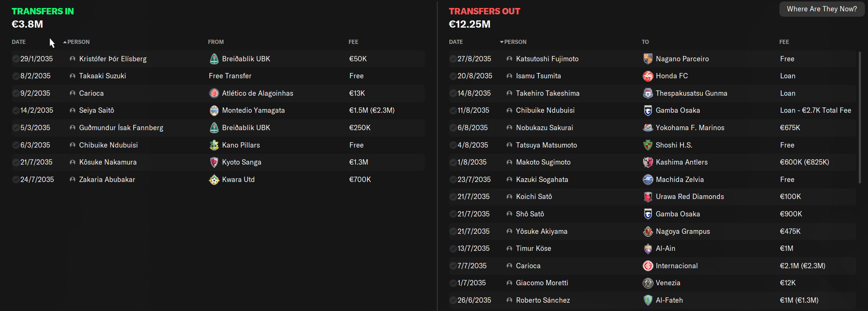Click the Transfers Out vertical scrollbar
Screen dimensions: 868x311
(860, 117)
